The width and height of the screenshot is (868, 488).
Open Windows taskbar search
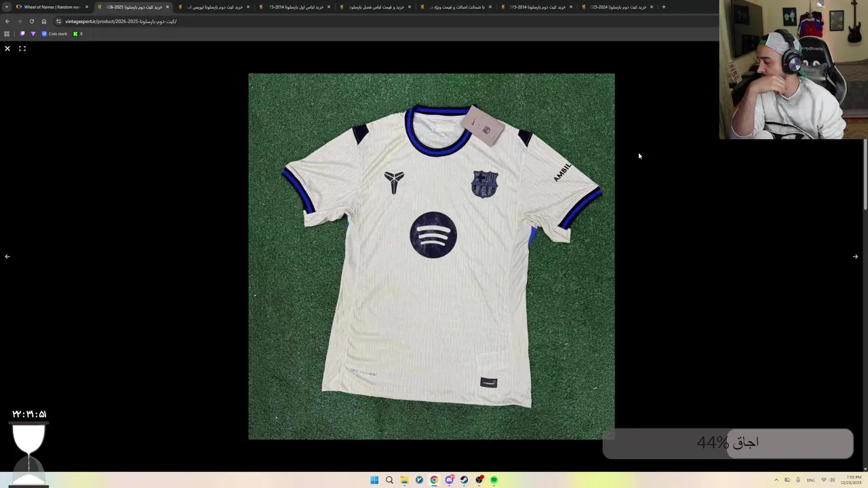tap(389, 480)
